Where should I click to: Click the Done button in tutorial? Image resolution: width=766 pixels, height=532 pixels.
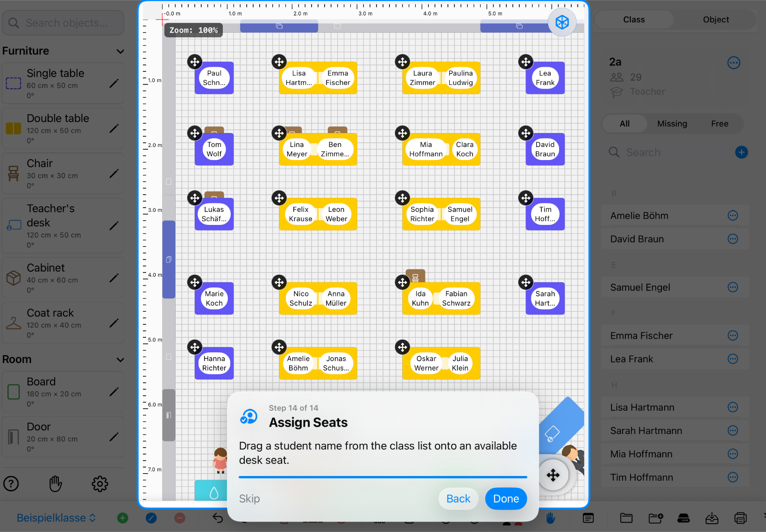(x=506, y=499)
